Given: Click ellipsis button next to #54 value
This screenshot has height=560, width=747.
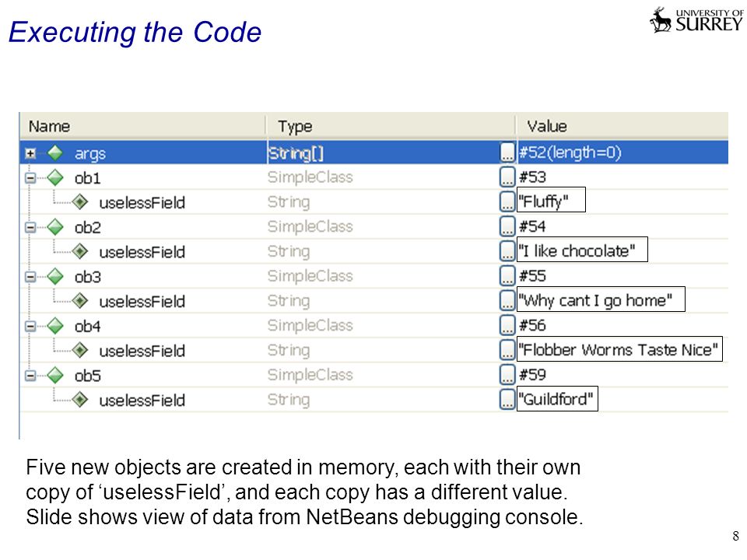Looking at the screenshot, I should tap(507, 226).
